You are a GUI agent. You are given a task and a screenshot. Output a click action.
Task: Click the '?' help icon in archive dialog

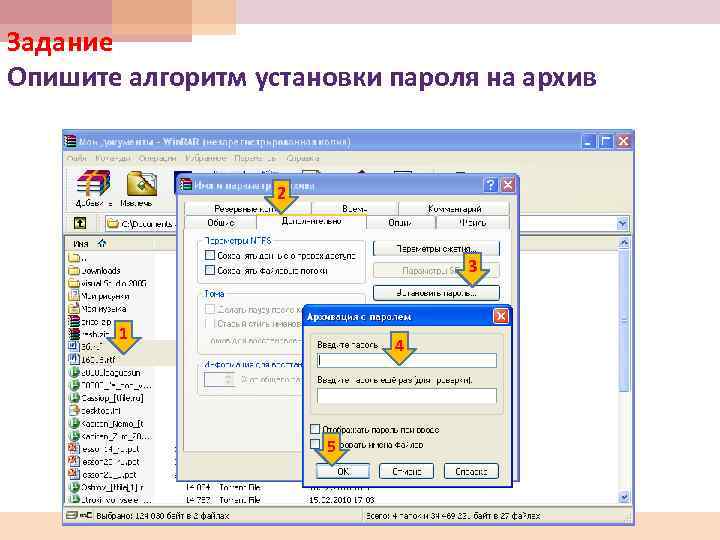490,185
